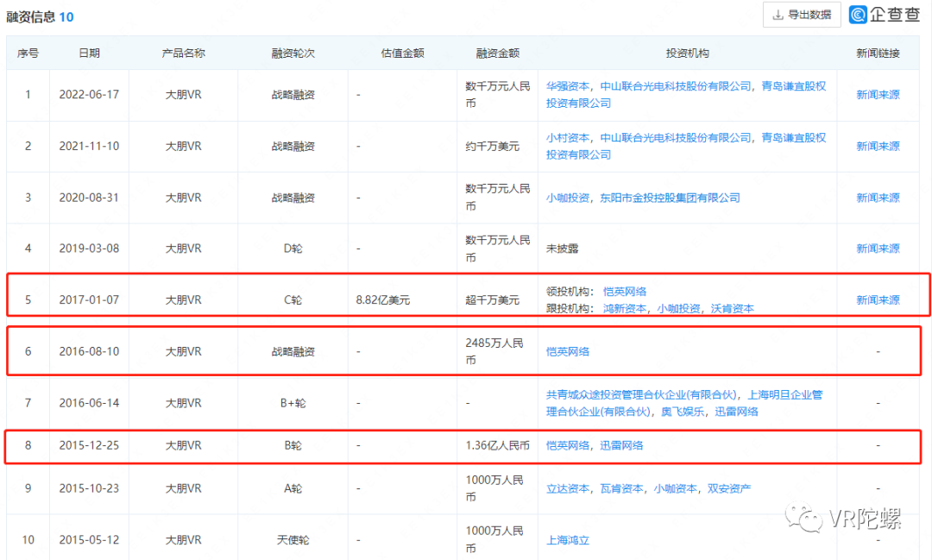Click the count 10 beside 融资信息
This screenshot has width=932, height=560.
[x=66, y=16]
